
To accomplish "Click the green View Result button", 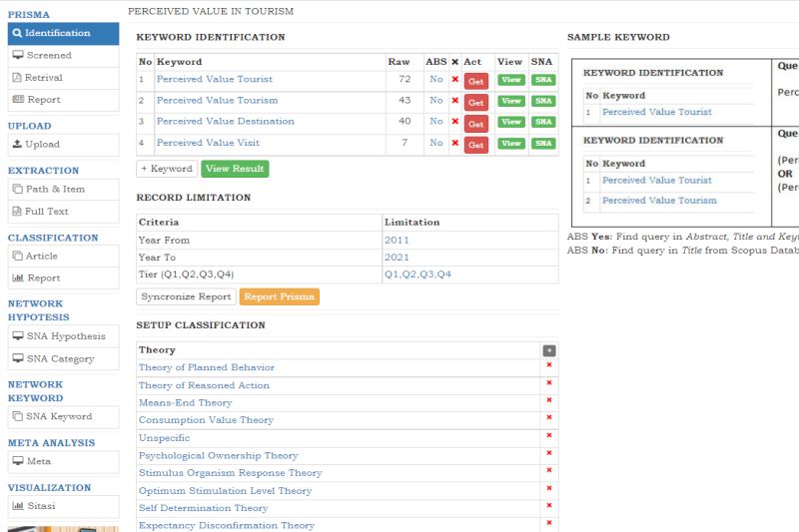I will point(235,169).
